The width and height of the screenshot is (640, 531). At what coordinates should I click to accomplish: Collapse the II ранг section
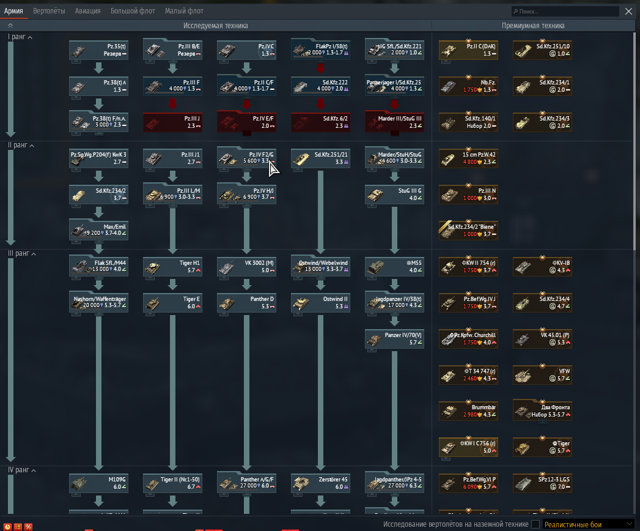pos(21,145)
